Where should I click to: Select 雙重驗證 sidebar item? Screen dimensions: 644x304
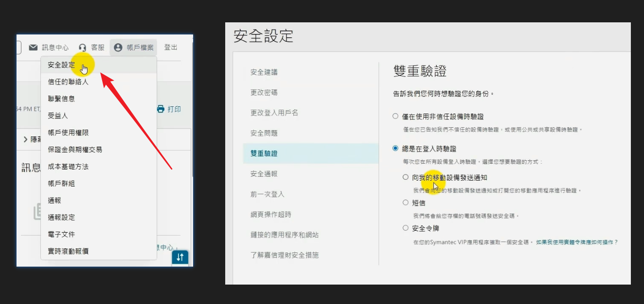pyautogui.click(x=311, y=153)
